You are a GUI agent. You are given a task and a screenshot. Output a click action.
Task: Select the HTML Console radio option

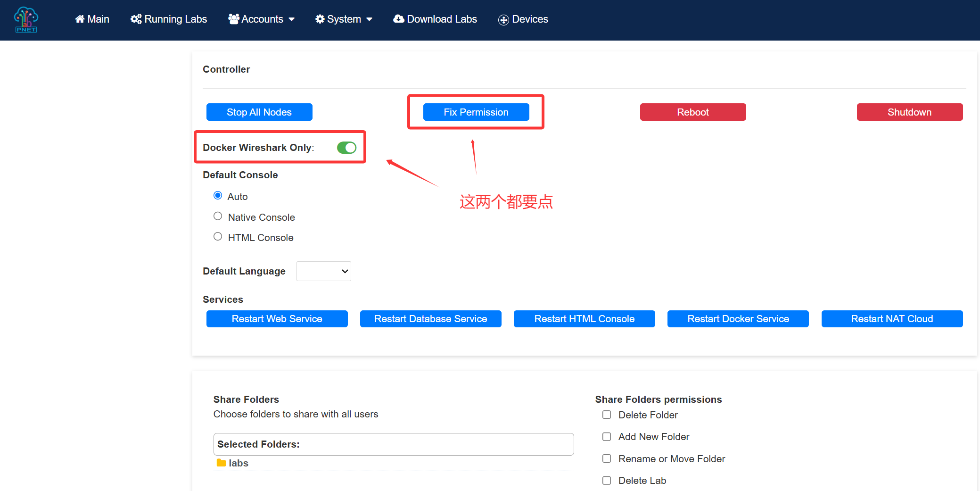pos(218,237)
